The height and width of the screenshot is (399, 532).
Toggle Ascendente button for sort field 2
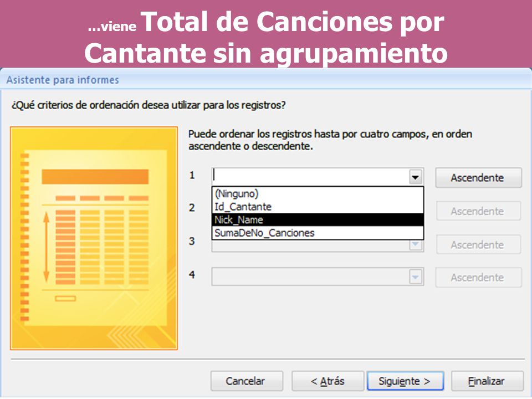[x=478, y=211]
